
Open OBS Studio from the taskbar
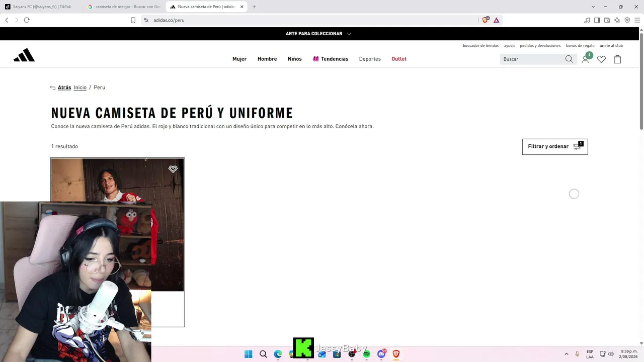(x=352, y=354)
